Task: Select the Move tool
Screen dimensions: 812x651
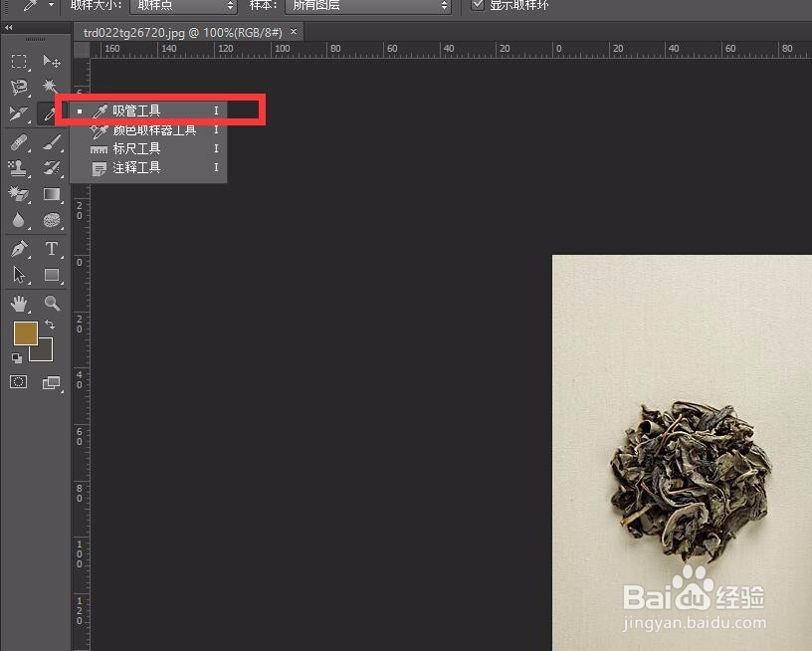Action: pyautogui.click(x=52, y=62)
